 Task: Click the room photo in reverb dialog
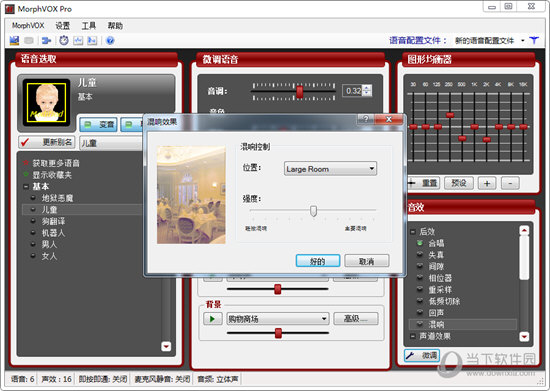point(191,195)
